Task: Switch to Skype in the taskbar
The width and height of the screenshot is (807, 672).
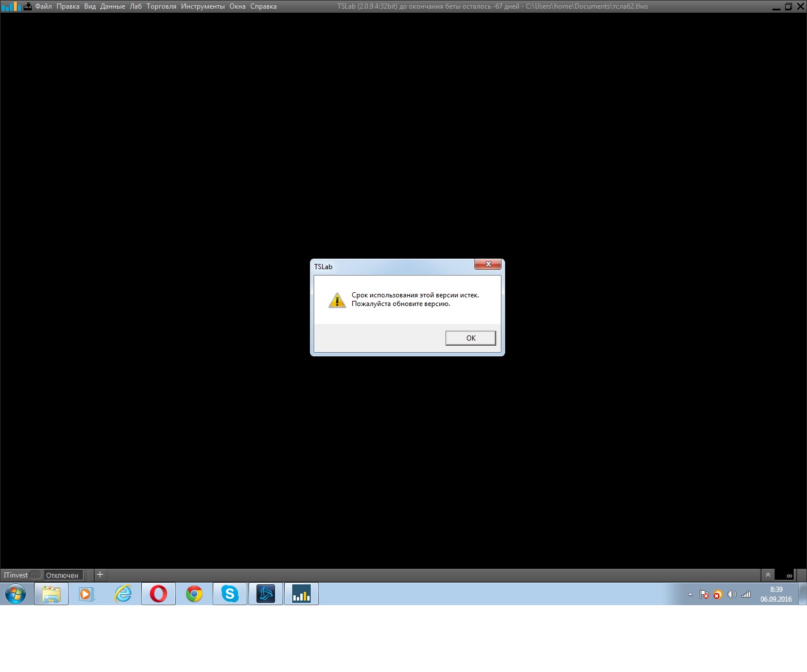Action: (230, 594)
